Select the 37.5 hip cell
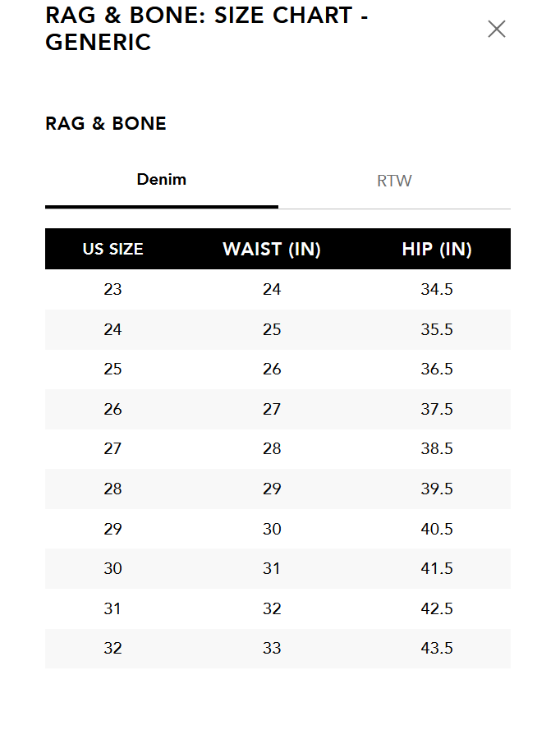Image resolution: width=560 pixels, height=739 pixels. point(437,409)
